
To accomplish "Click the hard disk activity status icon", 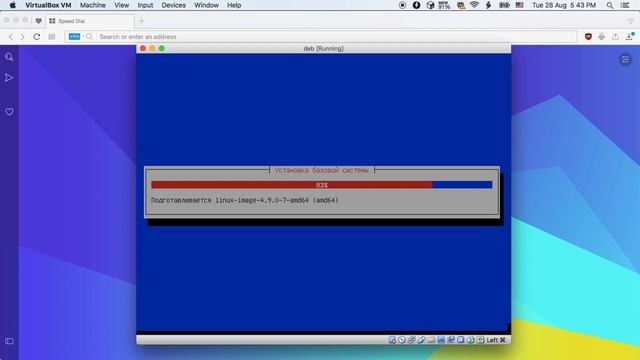I will click(x=392, y=340).
